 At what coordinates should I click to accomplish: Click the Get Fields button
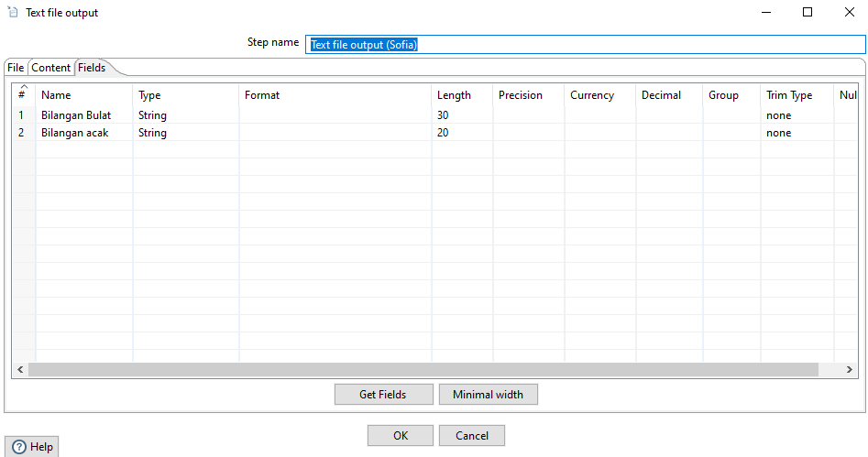[x=384, y=395]
